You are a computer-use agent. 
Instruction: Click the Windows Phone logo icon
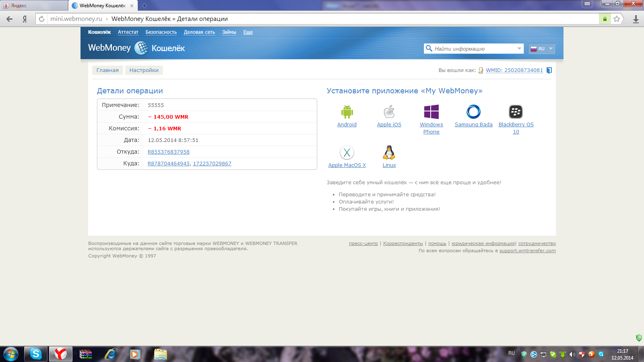(x=431, y=112)
